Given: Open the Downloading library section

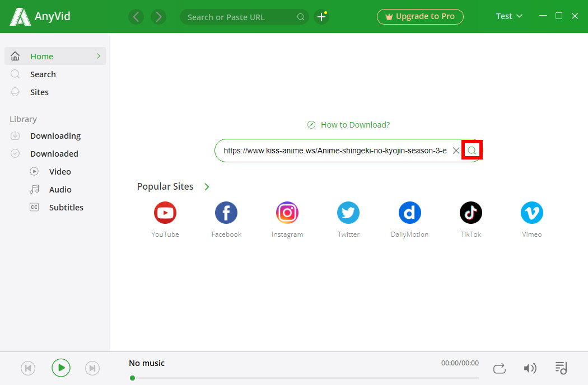Looking at the screenshot, I should tap(55, 136).
